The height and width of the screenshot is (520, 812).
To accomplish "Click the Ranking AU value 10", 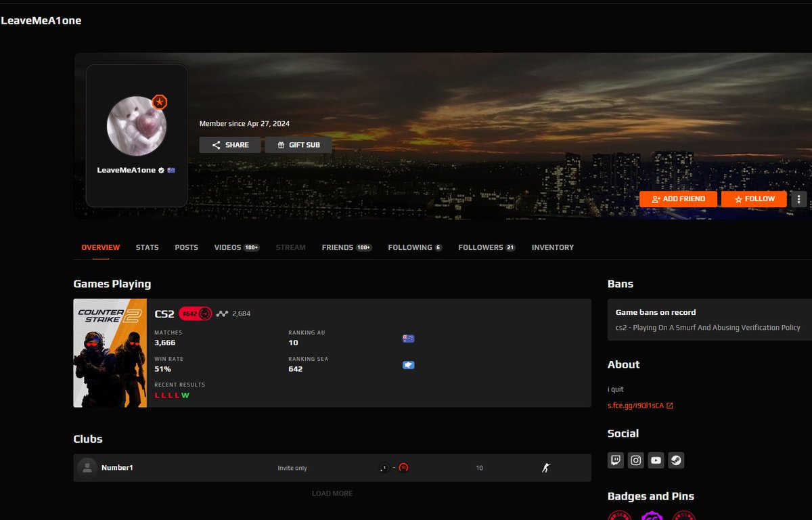I will 293,343.
